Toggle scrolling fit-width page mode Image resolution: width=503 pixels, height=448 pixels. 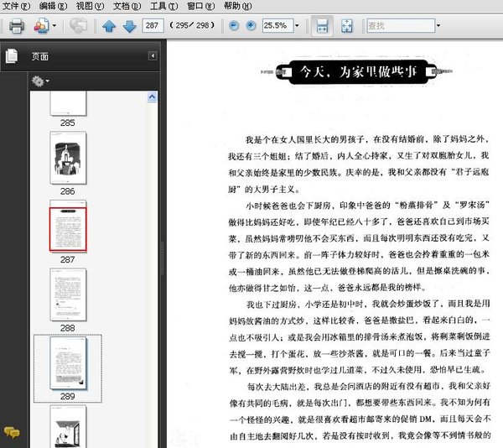322,26
